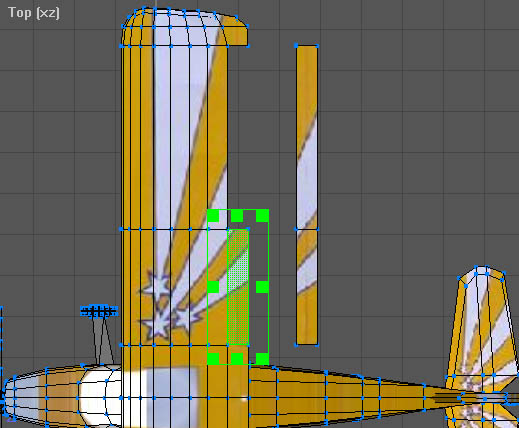
Task: Select the bottom-right green corner handle
Action: (x=263, y=359)
